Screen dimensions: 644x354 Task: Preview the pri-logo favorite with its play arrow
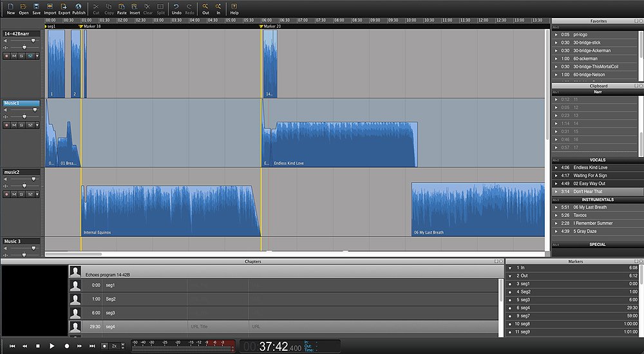tap(556, 35)
